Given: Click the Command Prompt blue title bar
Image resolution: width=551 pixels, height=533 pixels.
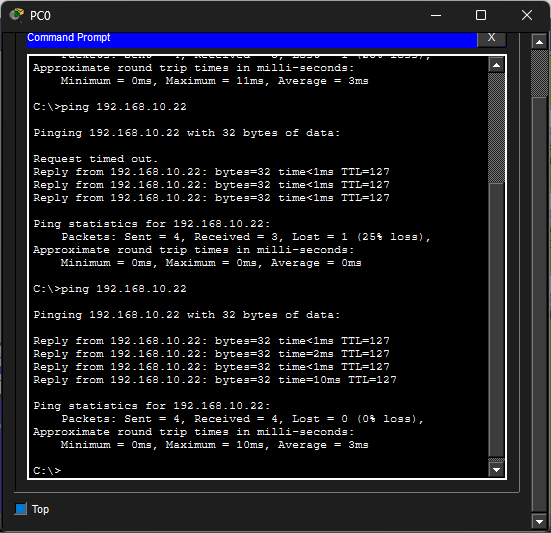Looking at the screenshot, I should coord(252,39).
